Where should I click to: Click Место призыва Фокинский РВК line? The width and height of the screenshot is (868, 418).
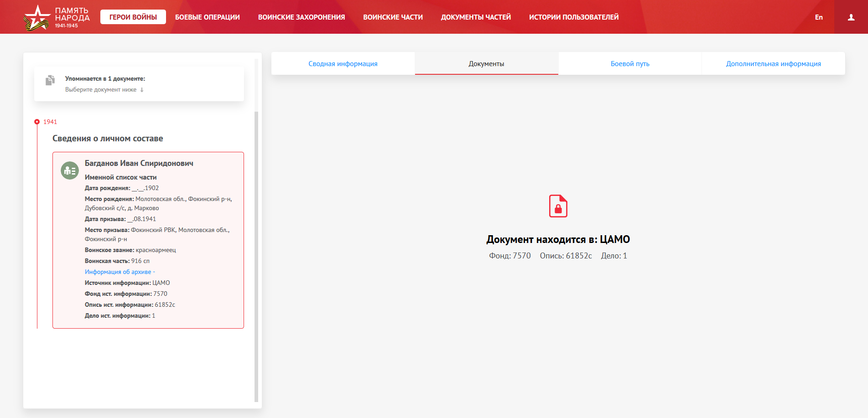(157, 234)
